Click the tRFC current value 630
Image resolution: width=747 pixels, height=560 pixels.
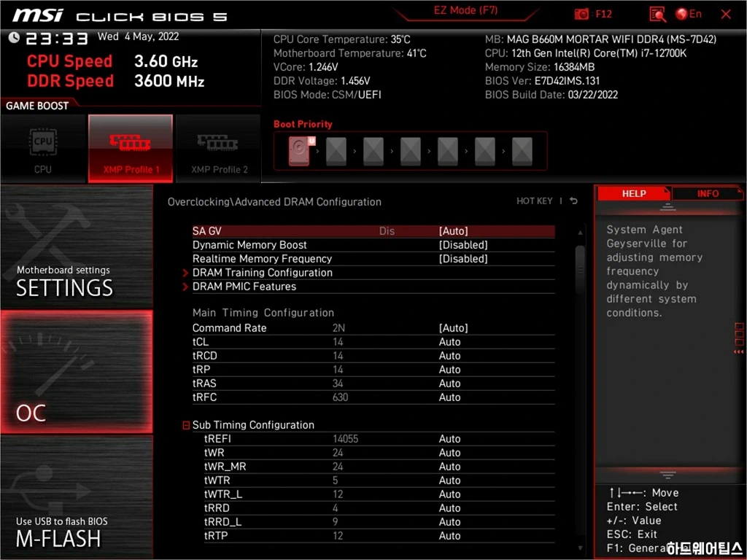pos(340,397)
